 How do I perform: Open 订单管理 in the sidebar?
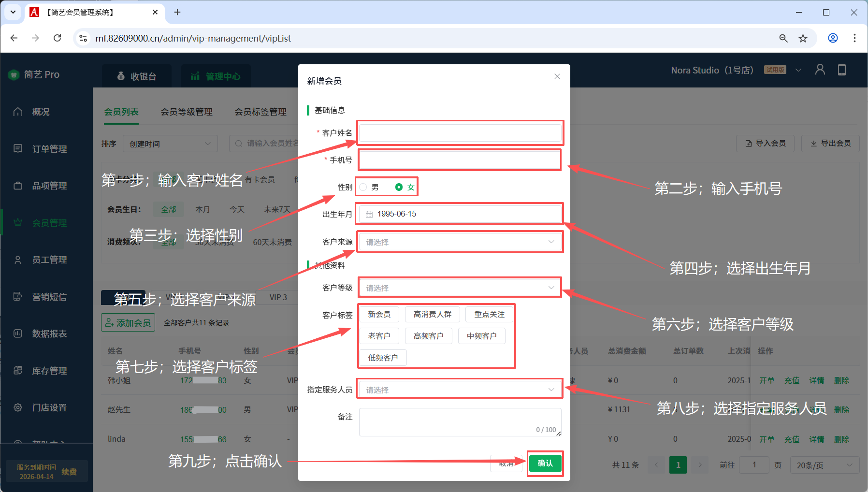(49, 149)
